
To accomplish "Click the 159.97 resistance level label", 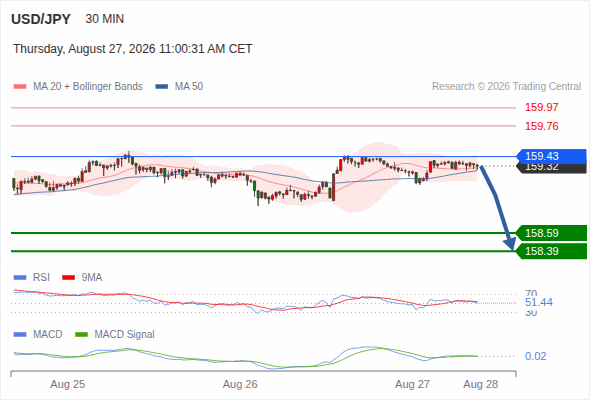I will [x=541, y=107].
